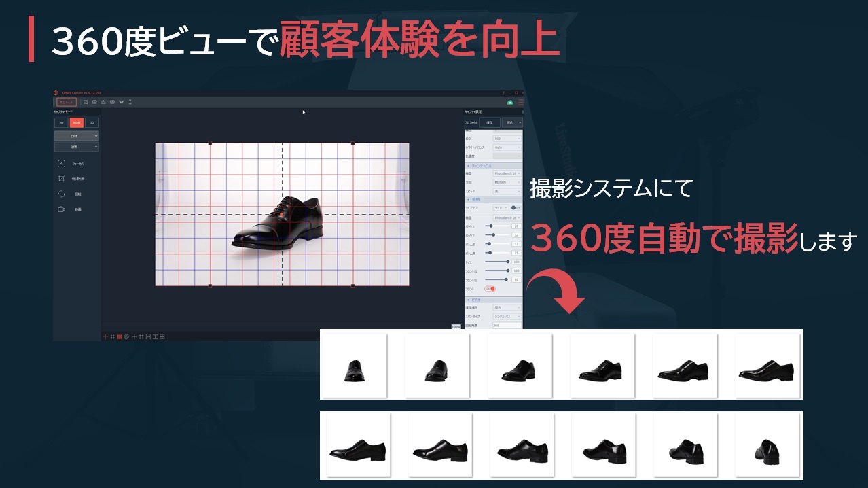This screenshot has height=488, width=868.
Task: Click the 回転 rotate tool icon
Action: [x=61, y=194]
